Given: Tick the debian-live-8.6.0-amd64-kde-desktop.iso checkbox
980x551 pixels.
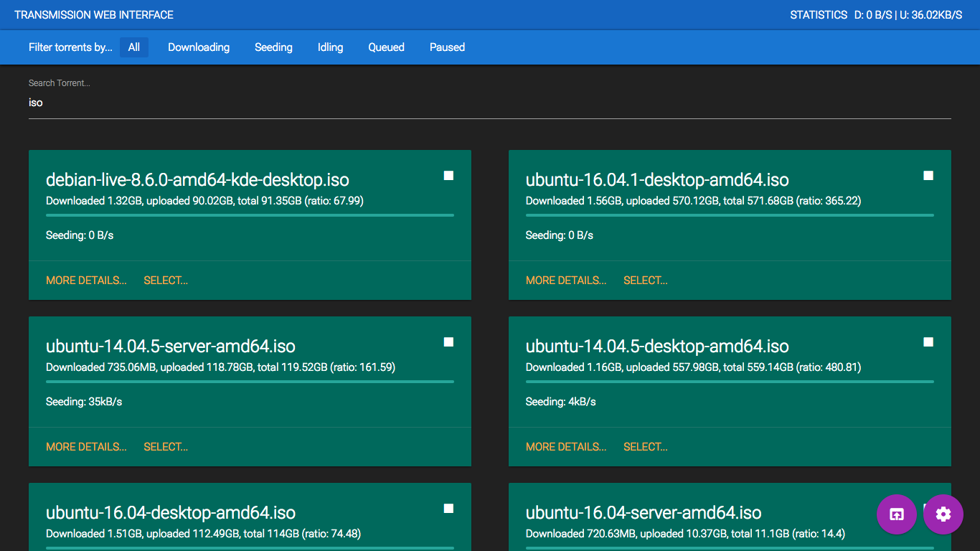Looking at the screenshot, I should [x=448, y=176].
